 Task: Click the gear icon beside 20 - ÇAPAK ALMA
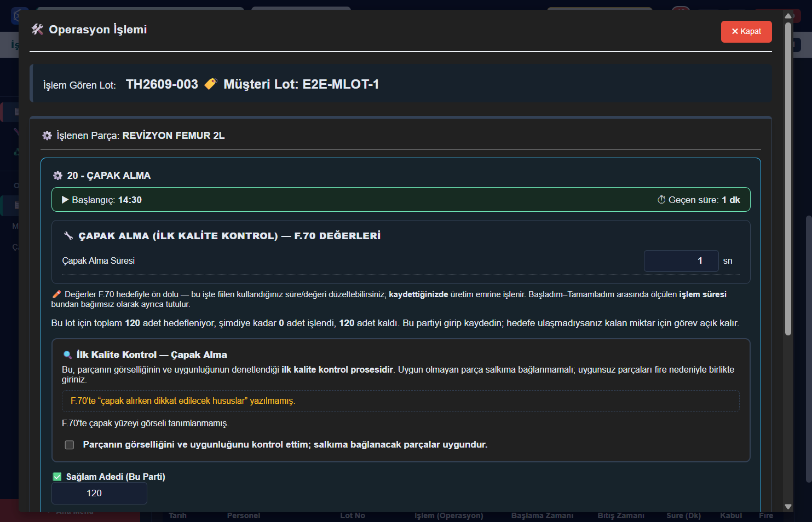57,176
